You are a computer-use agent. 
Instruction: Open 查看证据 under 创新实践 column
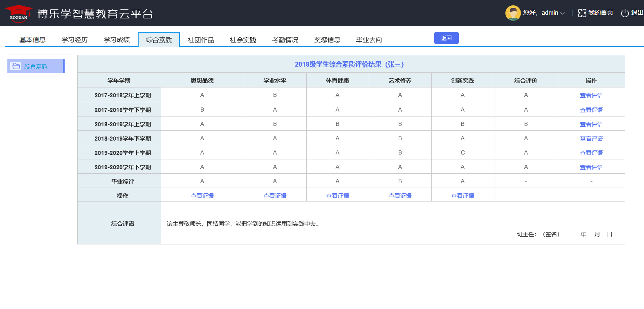click(462, 196)
